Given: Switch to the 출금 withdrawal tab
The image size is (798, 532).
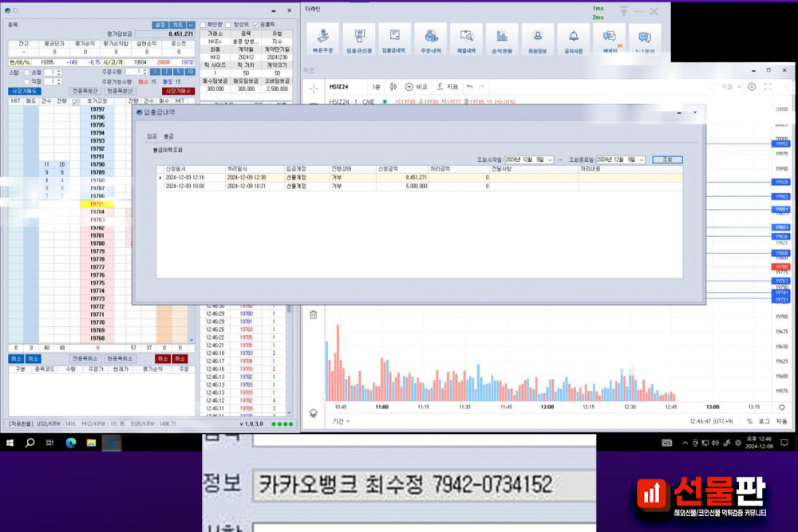Looking at the screenshot, I should pos(168,136).
